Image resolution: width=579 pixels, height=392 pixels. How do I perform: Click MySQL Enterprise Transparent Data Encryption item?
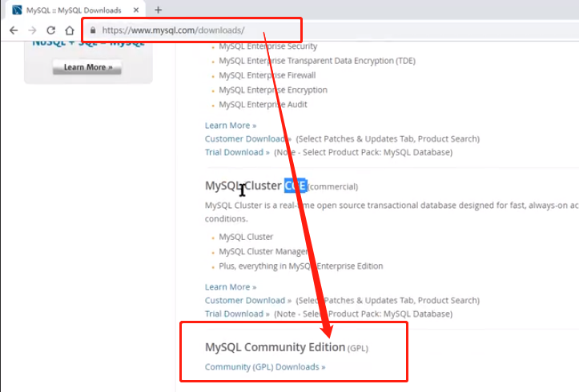coord(317,61)
